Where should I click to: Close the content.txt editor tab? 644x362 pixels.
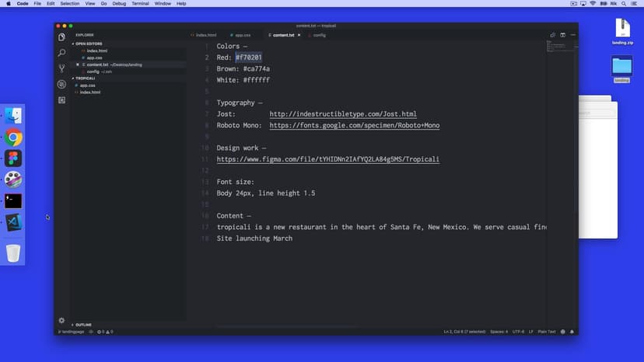pos(299,35)
